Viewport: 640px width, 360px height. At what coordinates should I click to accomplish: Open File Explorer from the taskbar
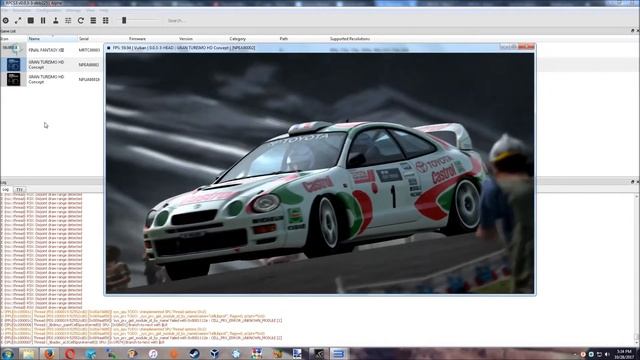(29, 354)
